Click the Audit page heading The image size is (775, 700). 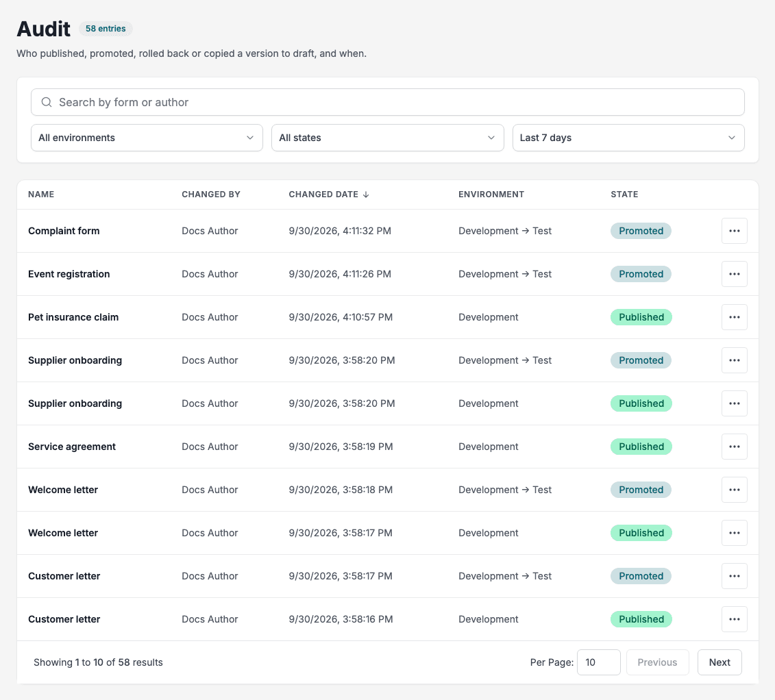click(x=43, y=29)
